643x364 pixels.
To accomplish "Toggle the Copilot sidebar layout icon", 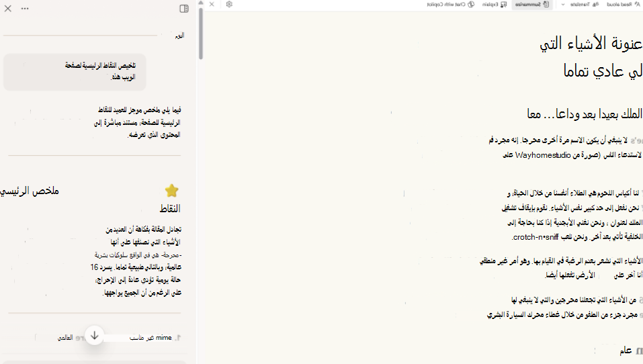I will pos(184,9).
